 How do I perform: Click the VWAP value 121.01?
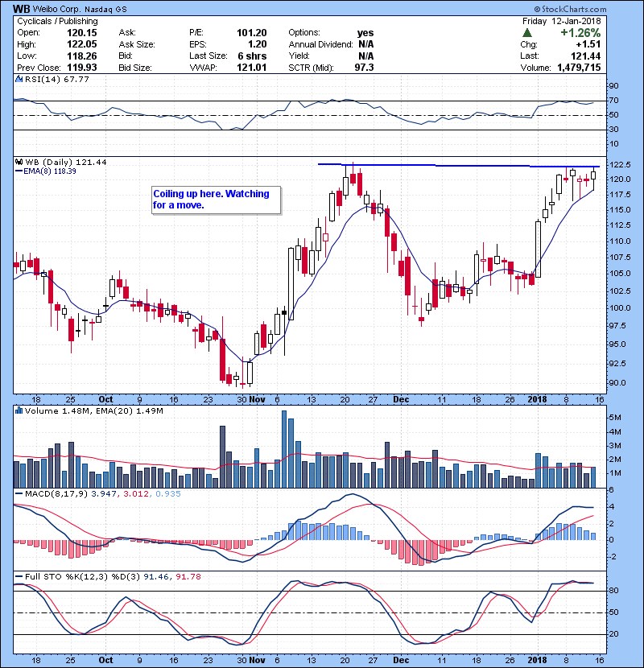251,68
